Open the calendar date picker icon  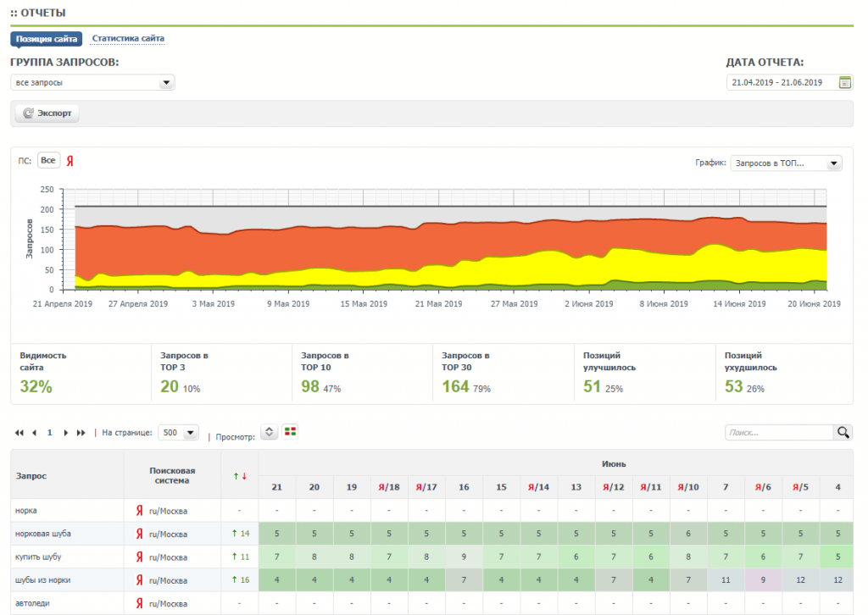(x=844, y=82)
